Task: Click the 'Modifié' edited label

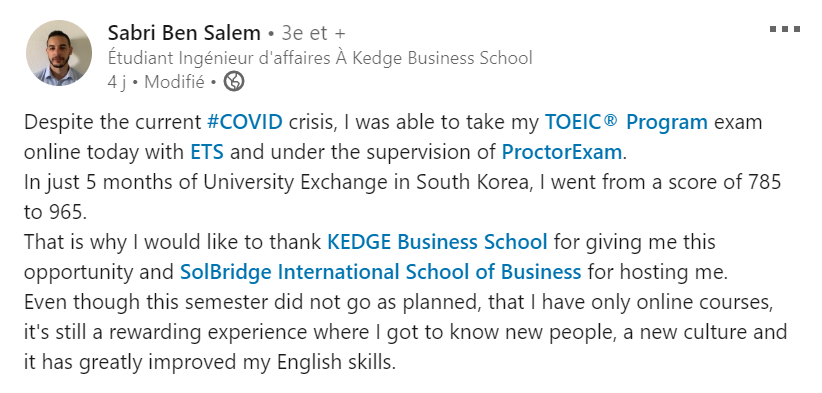Action: tap(174, 82)
